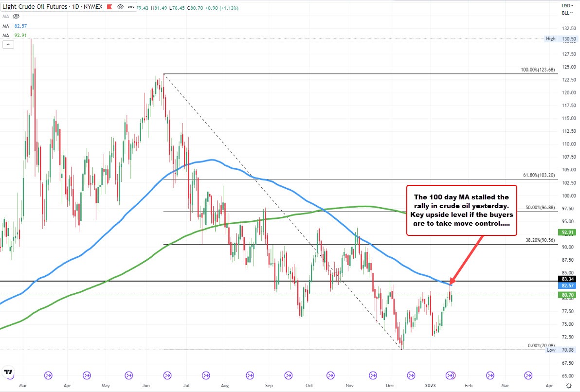Open the contract rollover marker in mid-August 2022
580x392 pixels.
(x=250, y=376)
